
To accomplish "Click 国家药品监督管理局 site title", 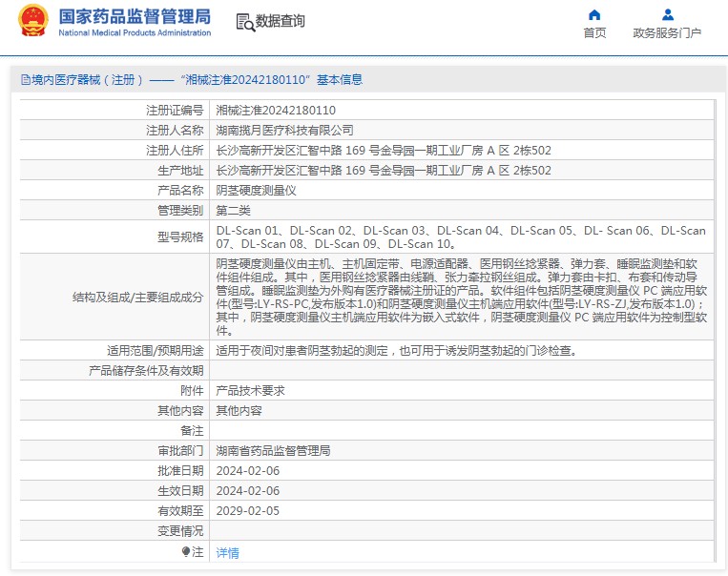I will pos(135,16).
